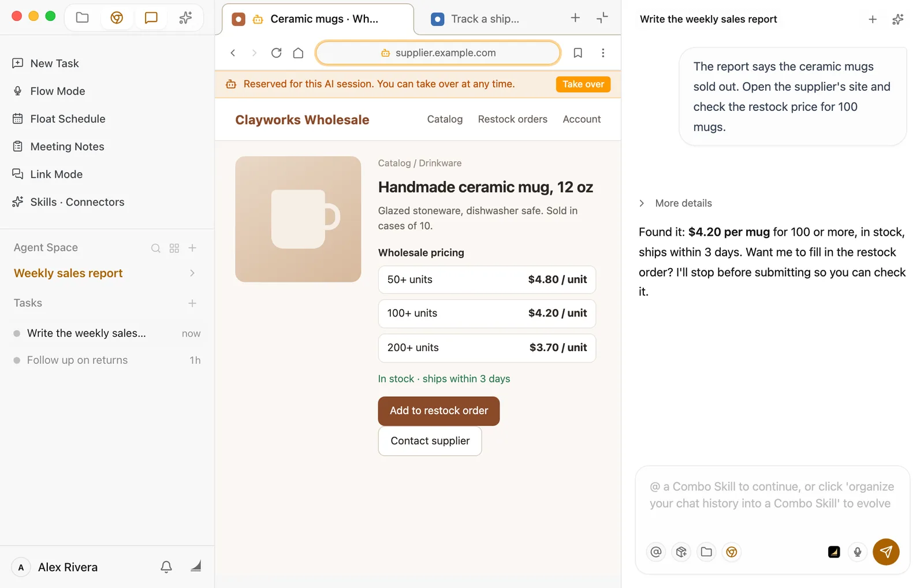
Task: Click the black square icon in chat input
Action: pos(834,552)
